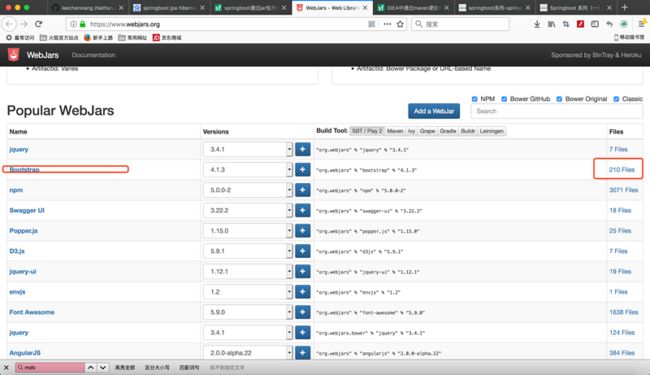
Task: Click plus button for Swagger UI
Action: point(303,210)
